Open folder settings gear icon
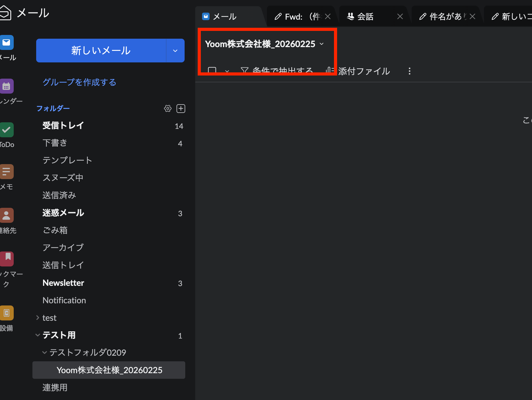 [x=168, y=108]
